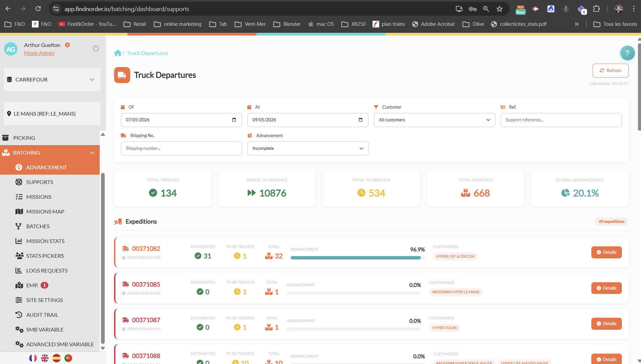Open the All customers dropdown
Screen dimensions: 641x364
(434, 120)
